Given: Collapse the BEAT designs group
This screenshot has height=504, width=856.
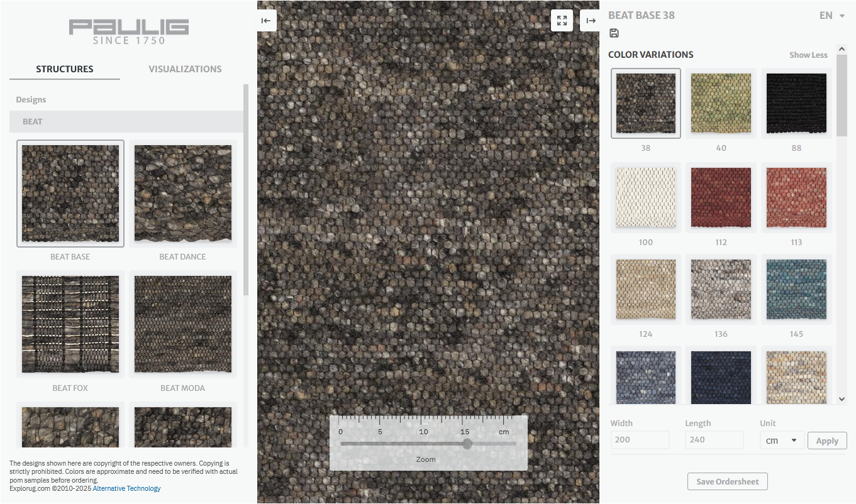Looking at the screenshot, I should [126, 121].
